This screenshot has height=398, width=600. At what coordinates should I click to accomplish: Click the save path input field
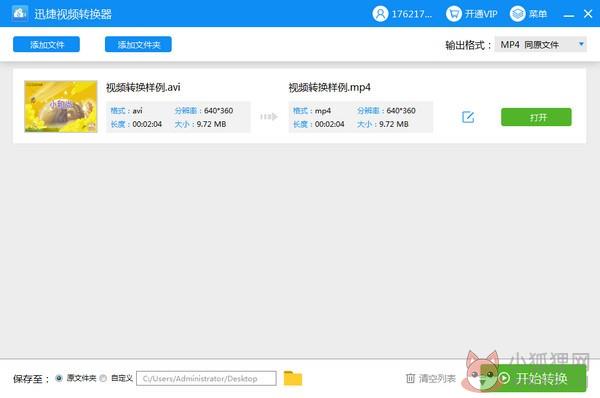click(x=206, y=378)
